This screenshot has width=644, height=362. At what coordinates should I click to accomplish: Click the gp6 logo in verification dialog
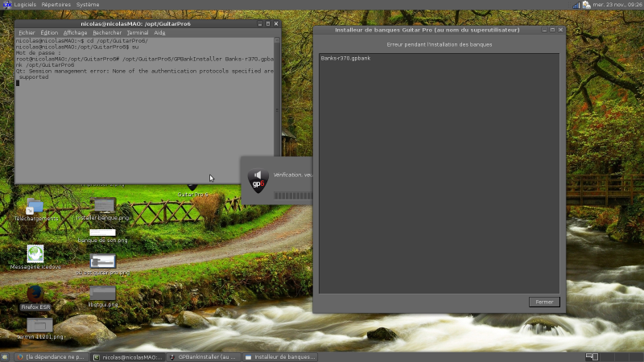point(258,180)
